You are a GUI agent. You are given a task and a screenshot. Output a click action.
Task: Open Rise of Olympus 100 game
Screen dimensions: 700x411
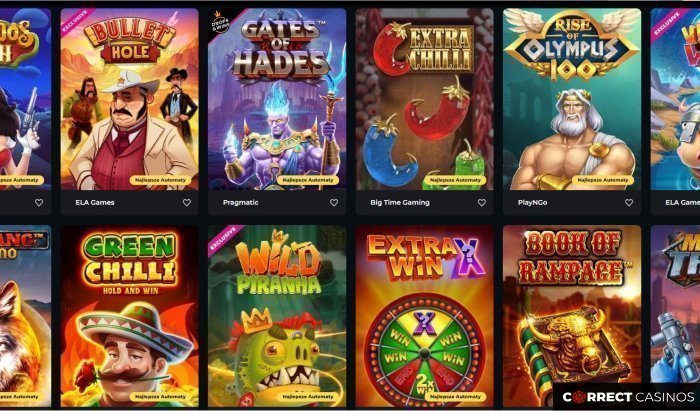click(572, 99)
